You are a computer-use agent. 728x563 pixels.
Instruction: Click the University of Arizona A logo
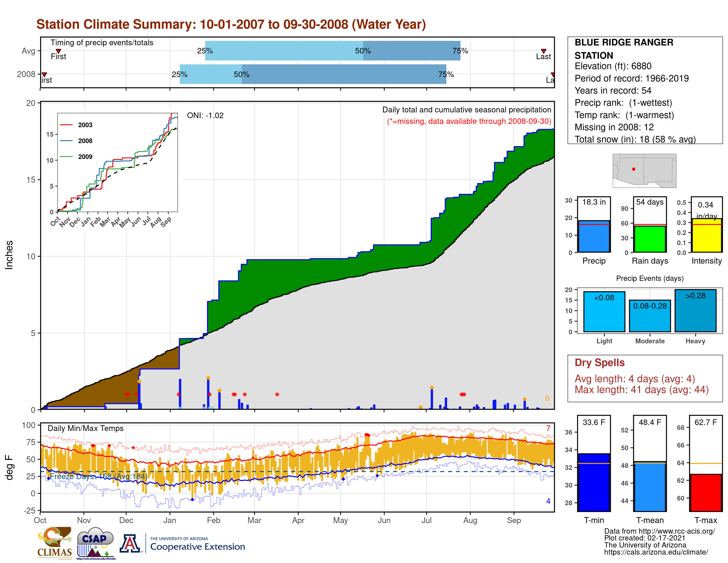(130, 544)
